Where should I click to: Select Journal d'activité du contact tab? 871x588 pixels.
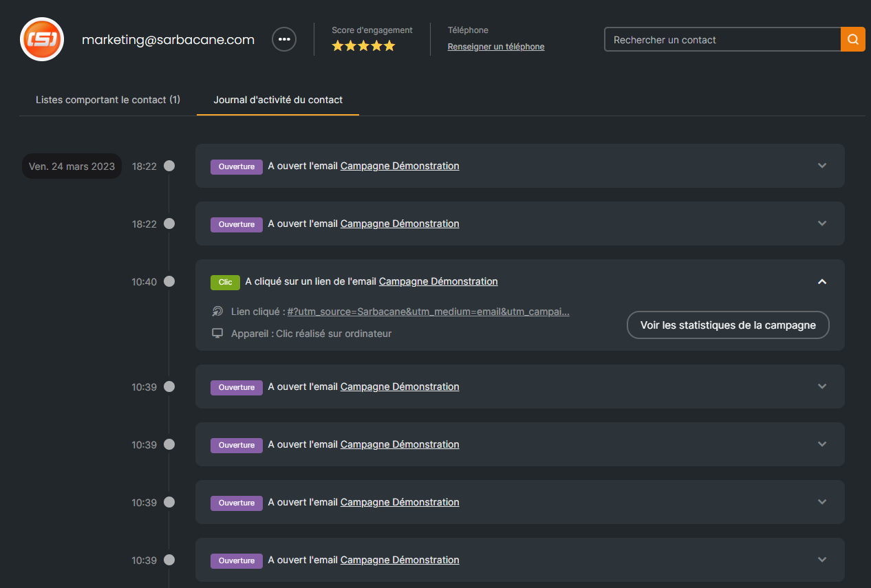click(x=278, y=100)
